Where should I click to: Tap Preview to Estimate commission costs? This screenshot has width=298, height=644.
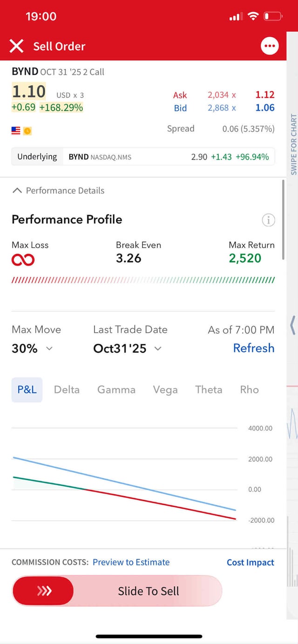pos(131,562)
